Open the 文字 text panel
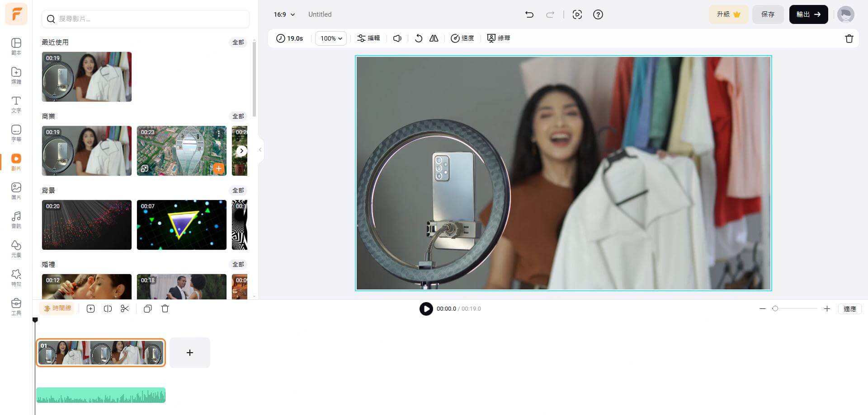 (x=16, y=104)
